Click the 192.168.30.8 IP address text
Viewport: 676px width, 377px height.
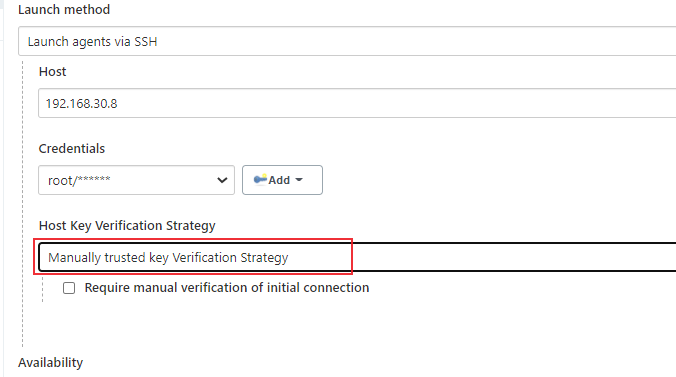pyautogui.click(x=81, y=104)
